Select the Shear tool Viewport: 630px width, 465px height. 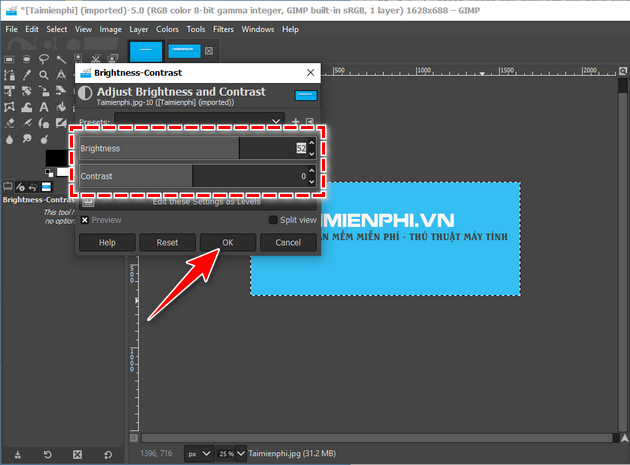tap(61, 91)
